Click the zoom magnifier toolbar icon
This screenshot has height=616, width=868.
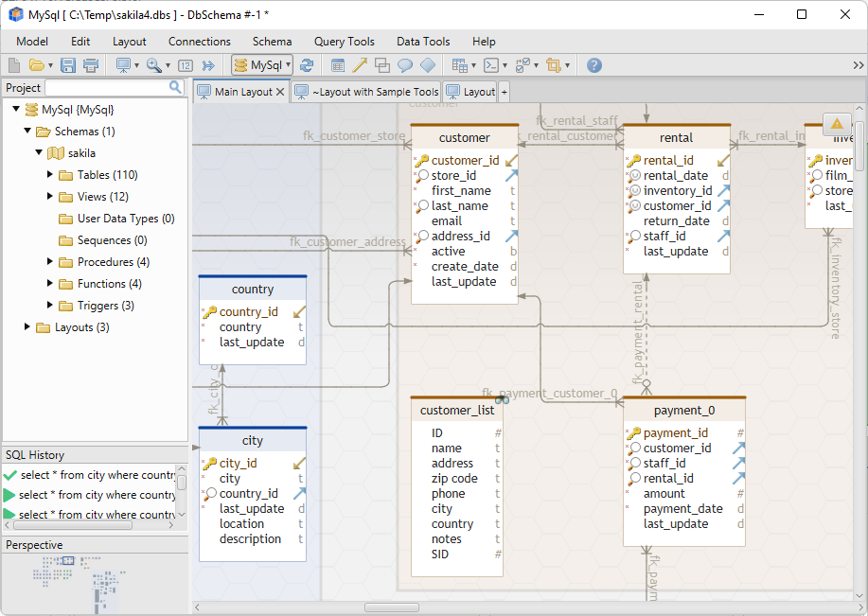[154, 65]
